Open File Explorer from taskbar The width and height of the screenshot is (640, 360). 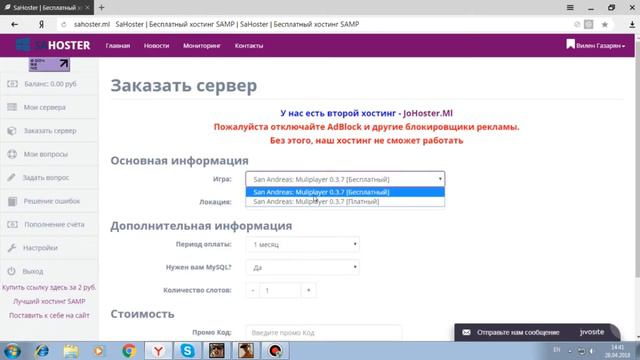coord(71,351)
